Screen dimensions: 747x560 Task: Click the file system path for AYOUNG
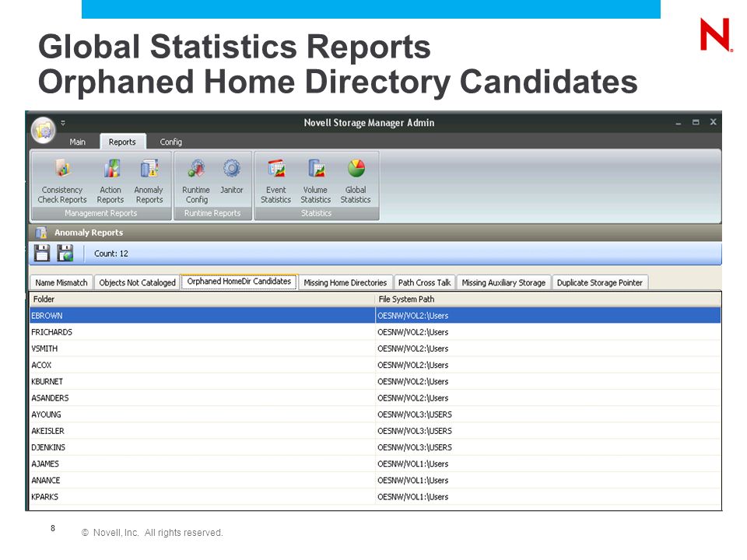(415, 415)
